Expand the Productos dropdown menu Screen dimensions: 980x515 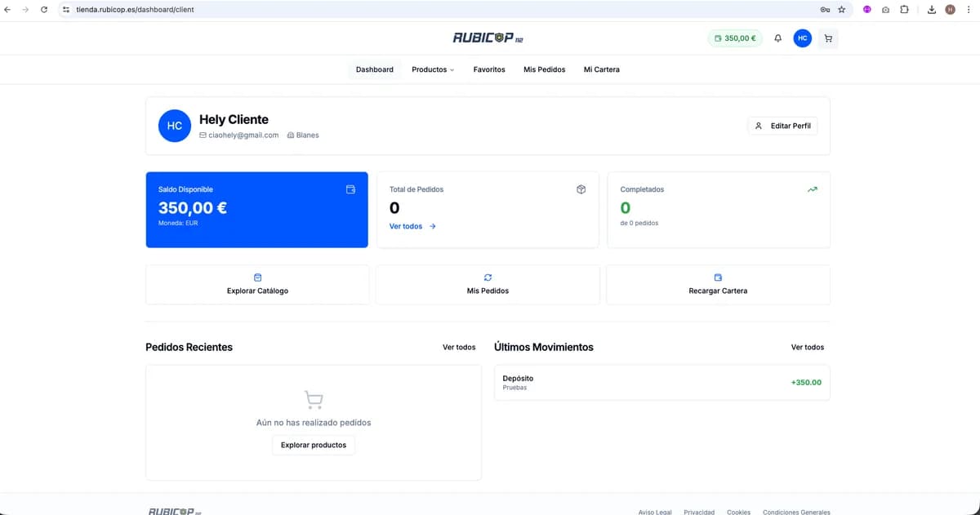433,69
